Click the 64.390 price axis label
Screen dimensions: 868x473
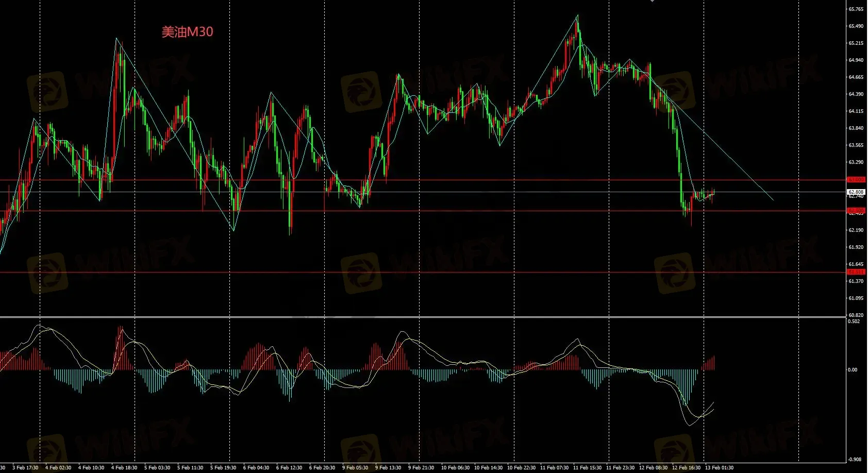(856, 94)
